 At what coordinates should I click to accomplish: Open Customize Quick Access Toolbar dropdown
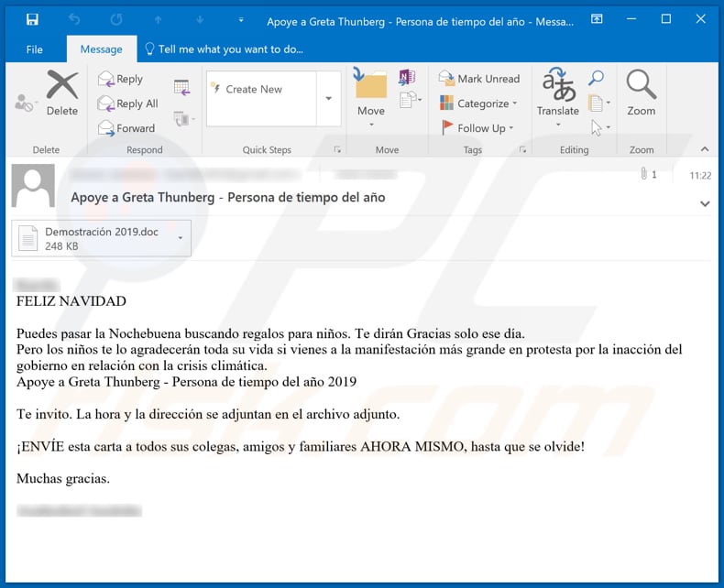(241, 20)
